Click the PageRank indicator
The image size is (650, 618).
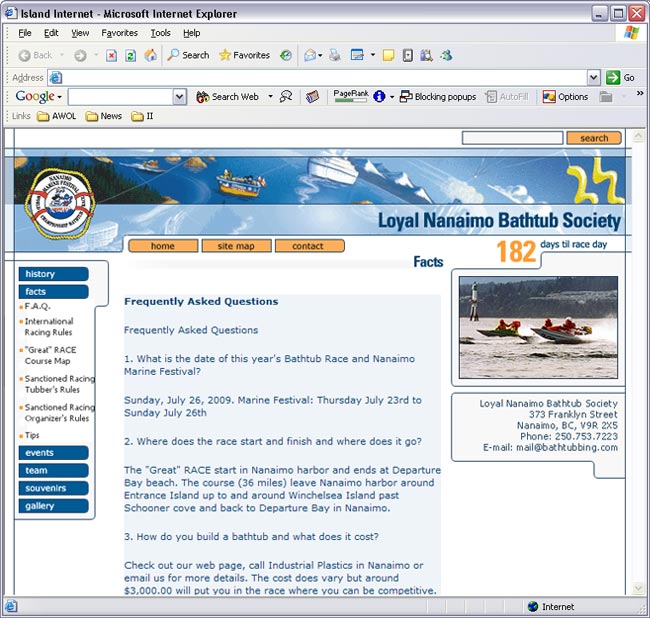[351, 96]
